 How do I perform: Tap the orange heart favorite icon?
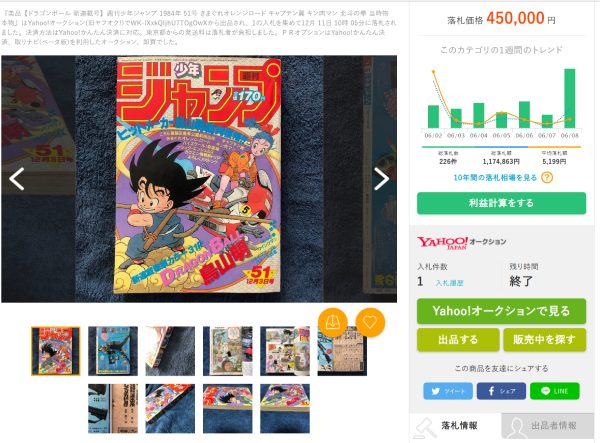pos(370,322)
